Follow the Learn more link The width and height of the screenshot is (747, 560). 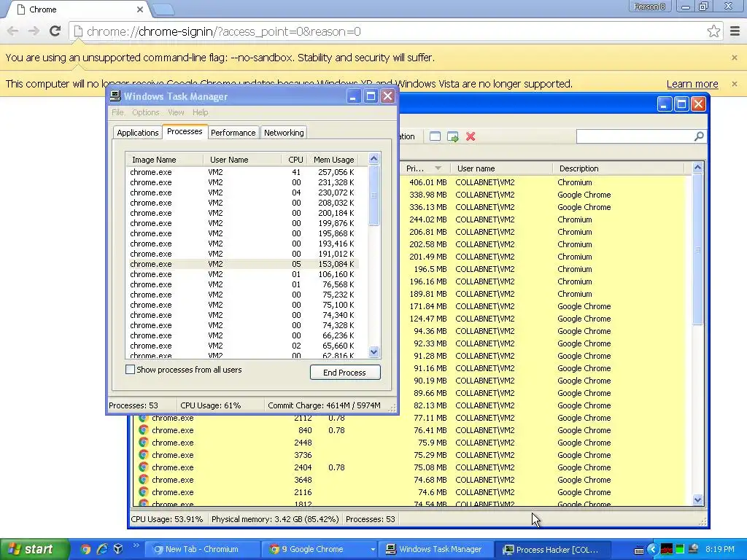pyautogui.click(x=692, y=84)
